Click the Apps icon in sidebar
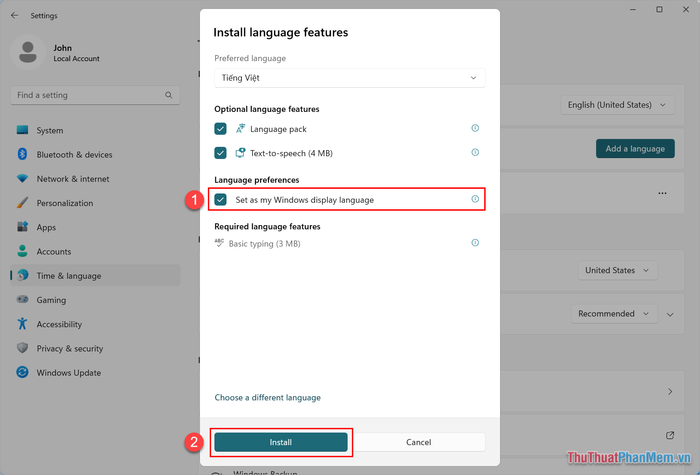The height and width of the screenshot is (475, 700). [22, 227]
